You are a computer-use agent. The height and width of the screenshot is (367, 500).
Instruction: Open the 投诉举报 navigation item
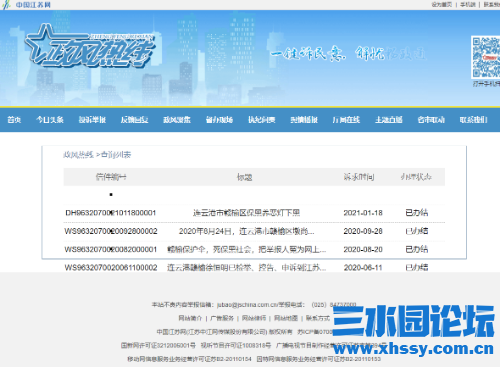pos(92,120)
